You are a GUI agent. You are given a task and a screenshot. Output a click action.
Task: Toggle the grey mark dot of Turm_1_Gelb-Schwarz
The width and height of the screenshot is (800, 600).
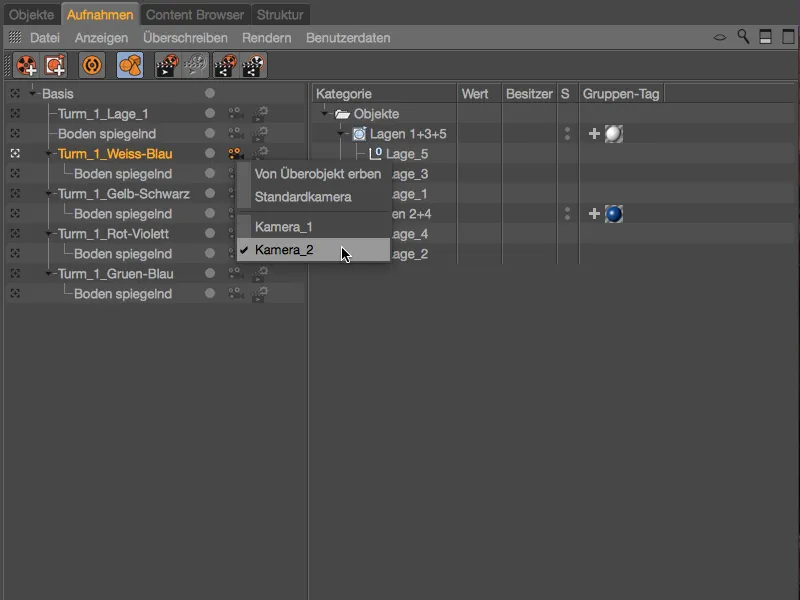[x=210, y=193]
